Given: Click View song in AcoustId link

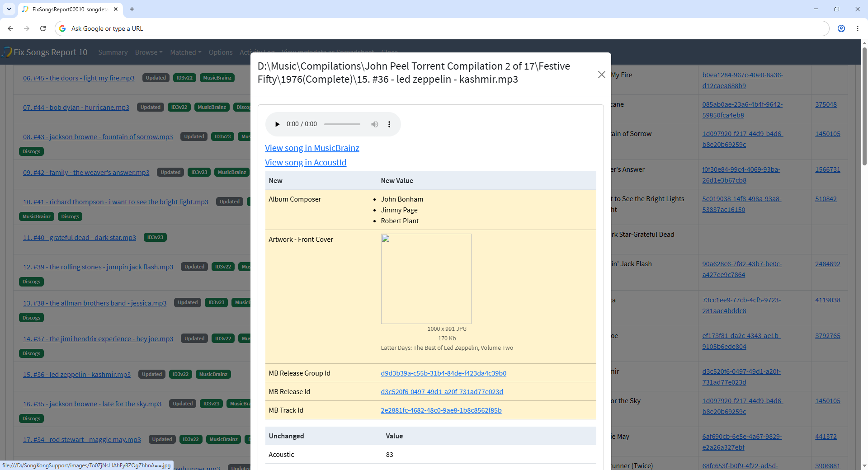Looking at the screenshot, I should click(306, 163).
